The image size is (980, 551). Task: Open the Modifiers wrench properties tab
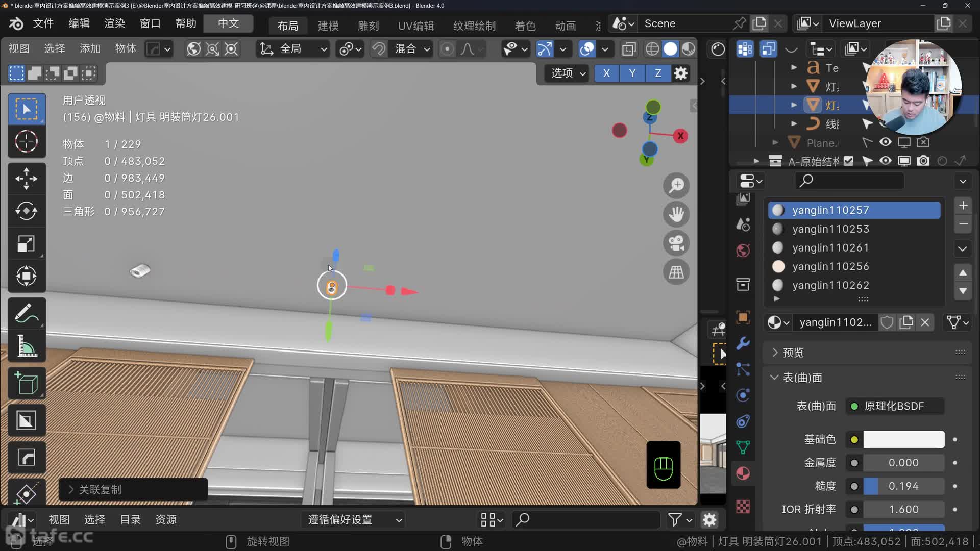point(743,343)
